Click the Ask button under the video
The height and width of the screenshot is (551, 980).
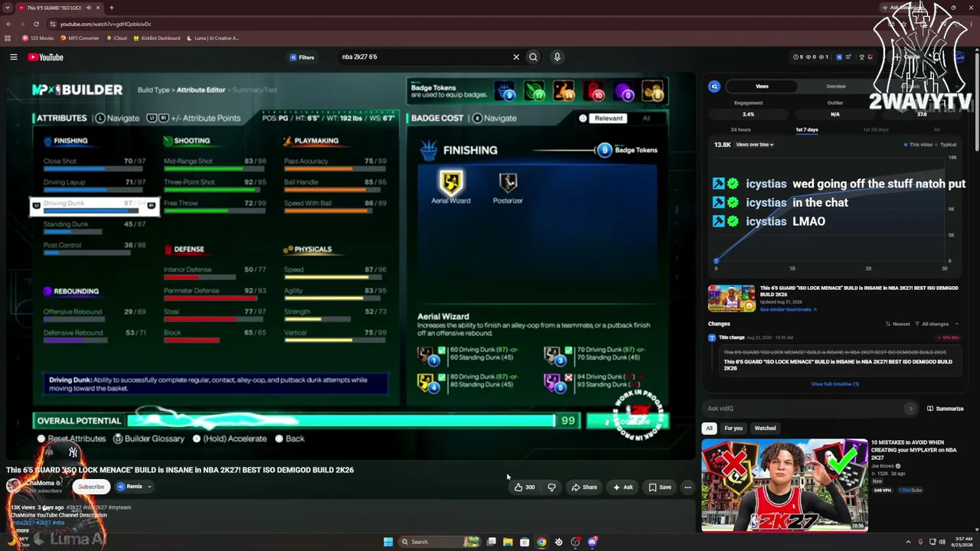(622, 487)
